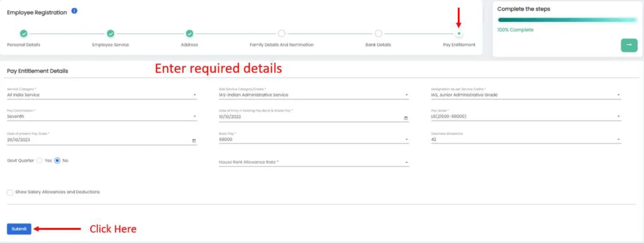Open calendar icon for Date of Entry

pos(406,118)
